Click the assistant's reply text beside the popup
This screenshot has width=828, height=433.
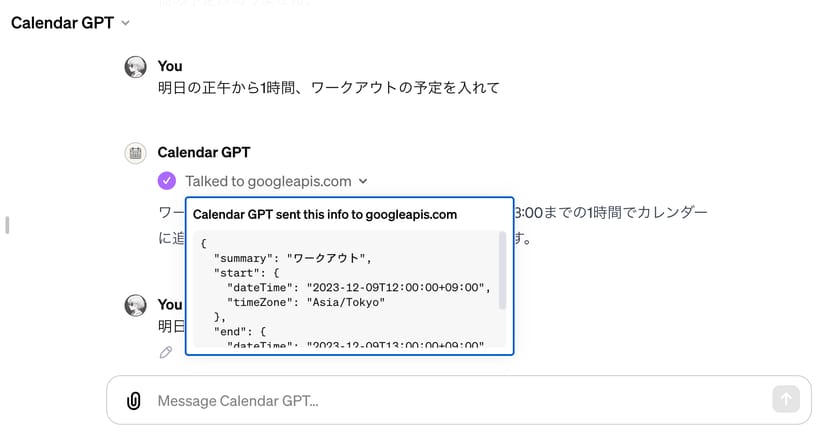coord(610,214)
